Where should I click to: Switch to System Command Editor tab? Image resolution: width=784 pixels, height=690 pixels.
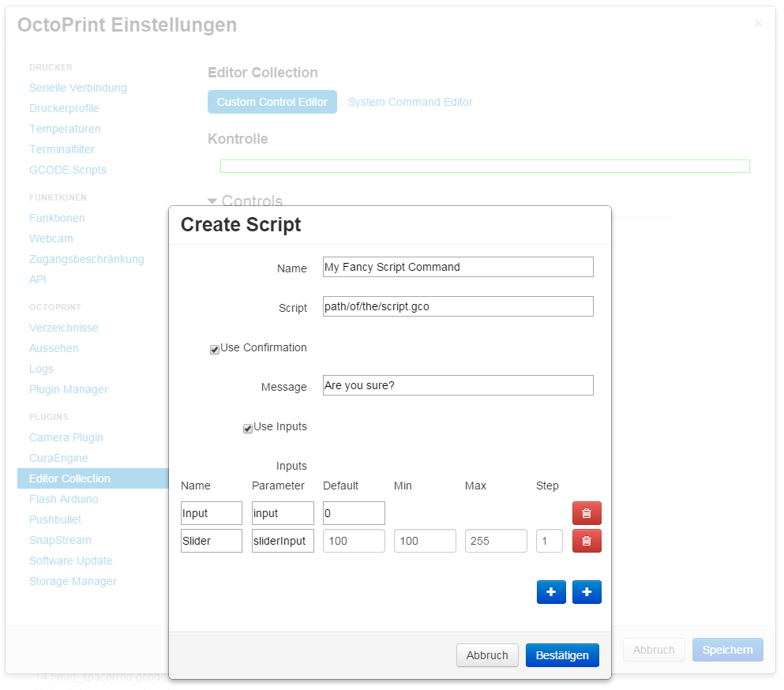(410, 102)
